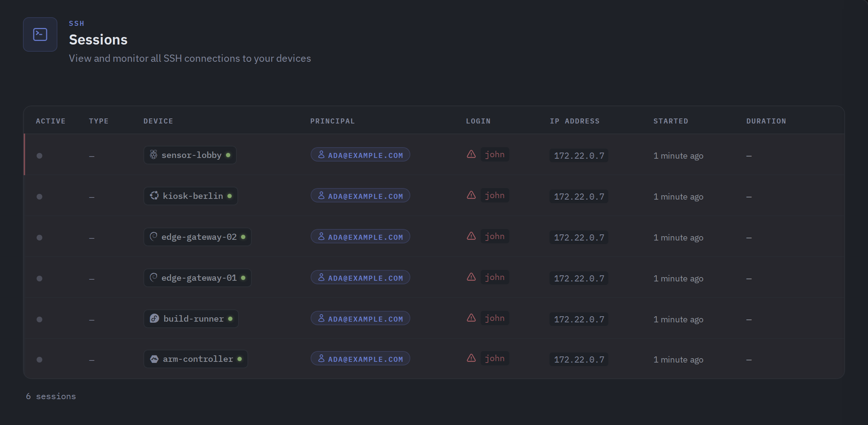
Task: Click Raspberry Pi icon on sensor-lobby device
Action: coord(154,155)
